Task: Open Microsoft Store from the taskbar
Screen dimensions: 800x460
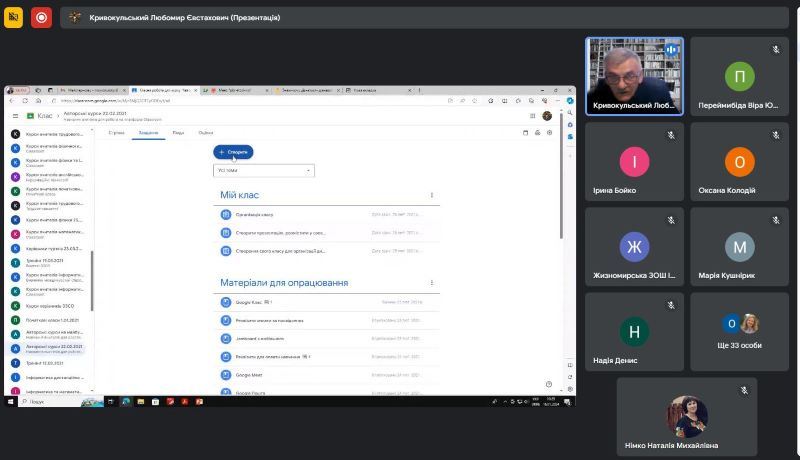Action: click(155, 402)
